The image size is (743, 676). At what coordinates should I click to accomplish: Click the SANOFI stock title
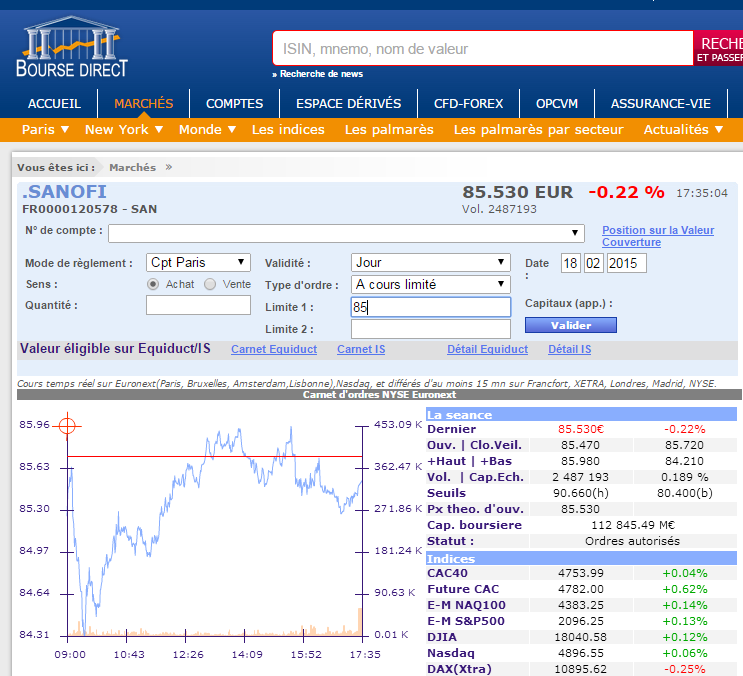pos(64,192)
